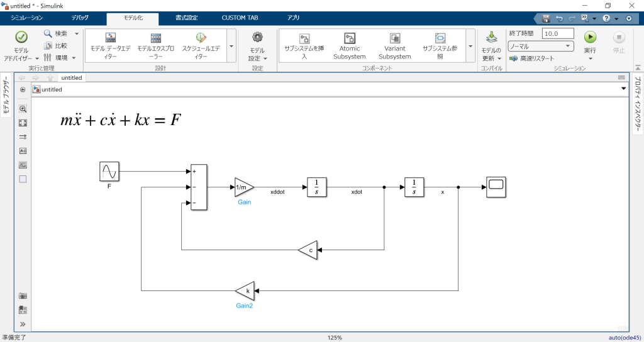Open the simulation mode dropdown (ノーマル)
The height and width of the screenshot is (342, 644).
coord(541,46)
